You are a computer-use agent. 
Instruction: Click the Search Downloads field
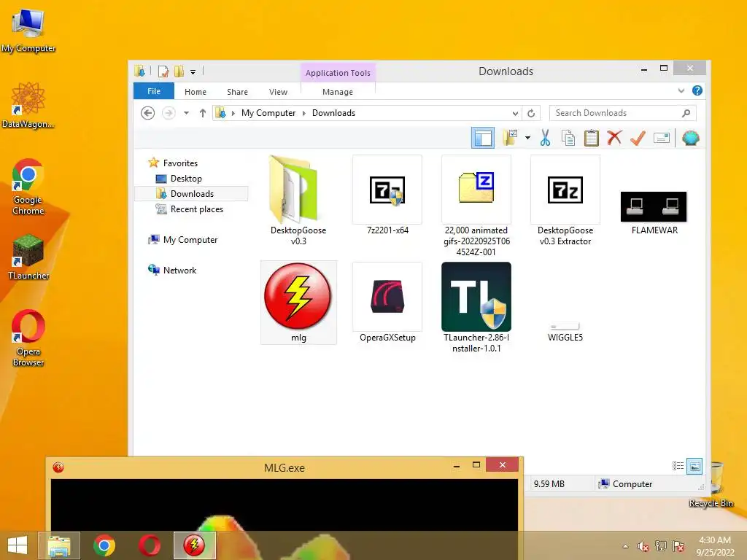(x=622, y=113)
